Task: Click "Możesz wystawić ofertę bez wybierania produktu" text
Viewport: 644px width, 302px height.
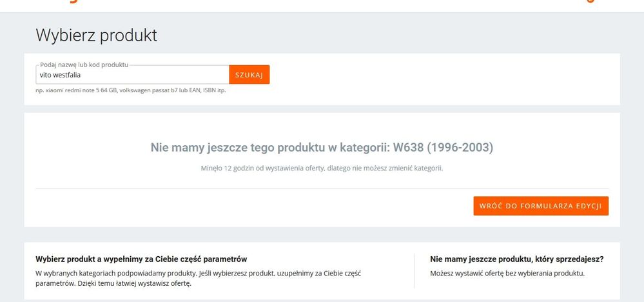Action: click(507, 274)
